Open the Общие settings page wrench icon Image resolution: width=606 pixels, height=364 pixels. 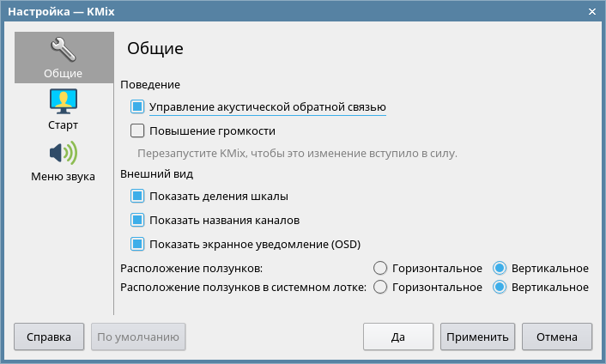[x=63, y=50]
